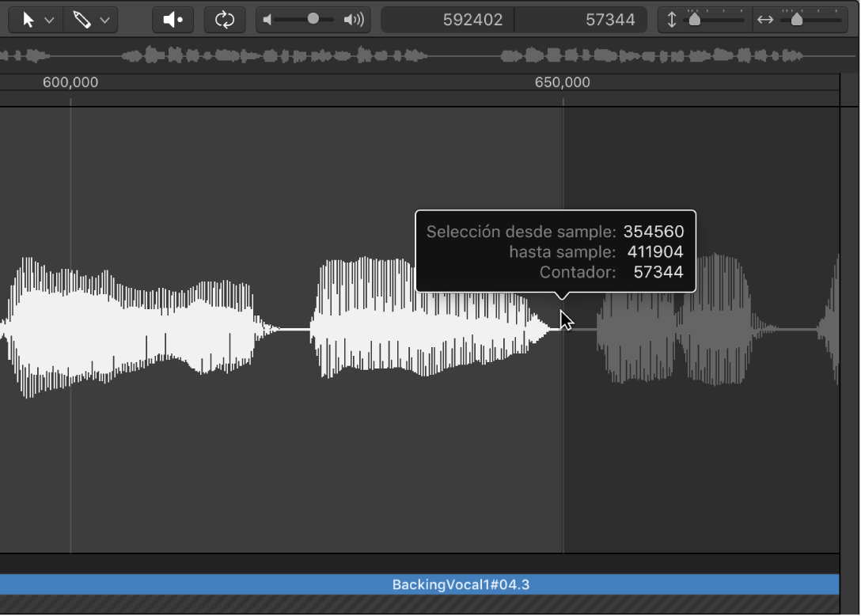Click the 650,000 ruler marker

[562, 83]
